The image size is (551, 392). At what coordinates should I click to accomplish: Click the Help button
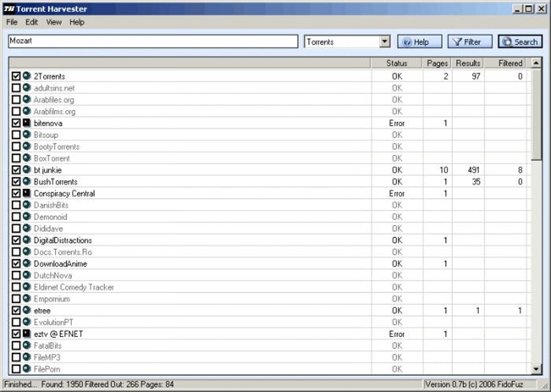pyautogui.click(x=420, y=42)
